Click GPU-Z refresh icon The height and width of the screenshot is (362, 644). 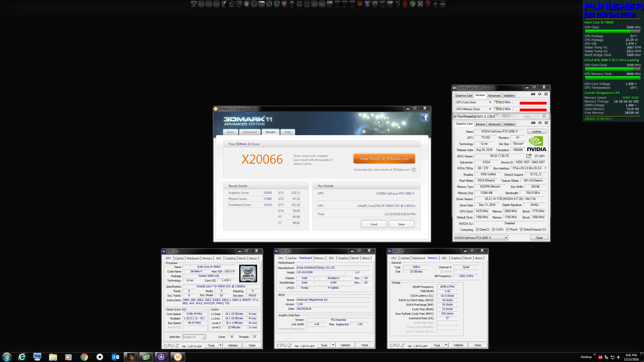[540, 123]
